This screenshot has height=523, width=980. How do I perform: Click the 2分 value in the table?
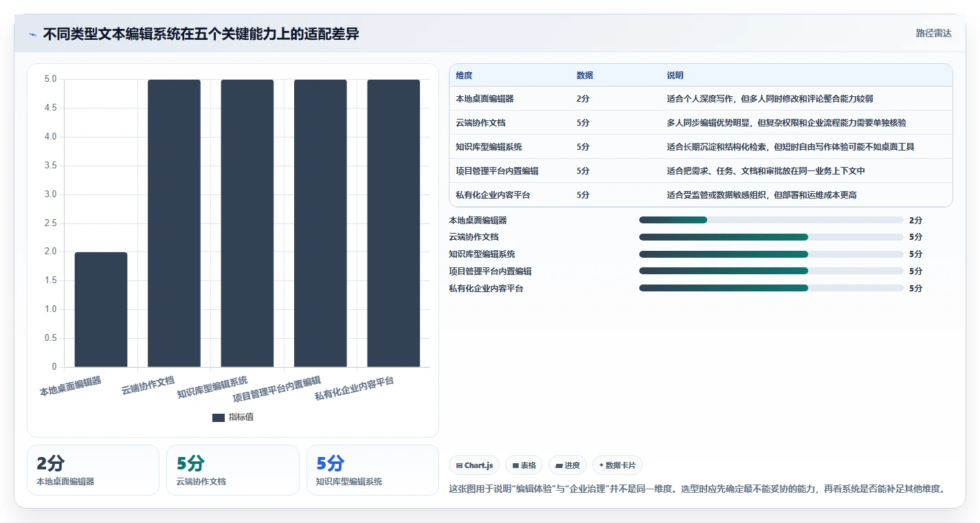click(x=583, y=99)
